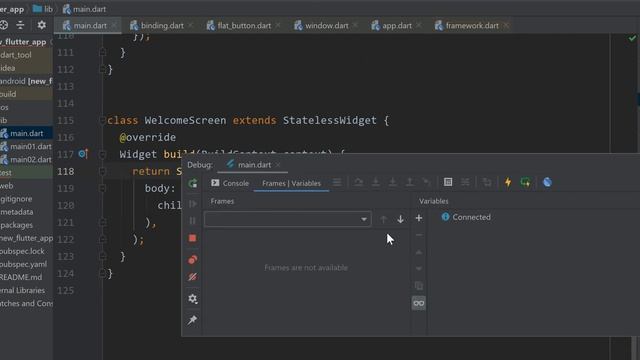Trigger Flutter Hot Restart green icon

click(525, 182)
